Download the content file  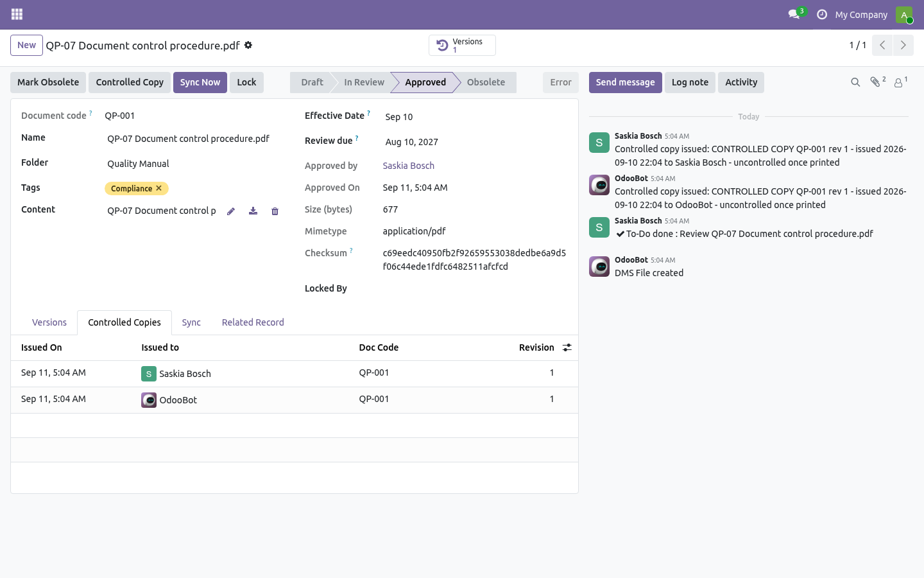tap(253, 211)
